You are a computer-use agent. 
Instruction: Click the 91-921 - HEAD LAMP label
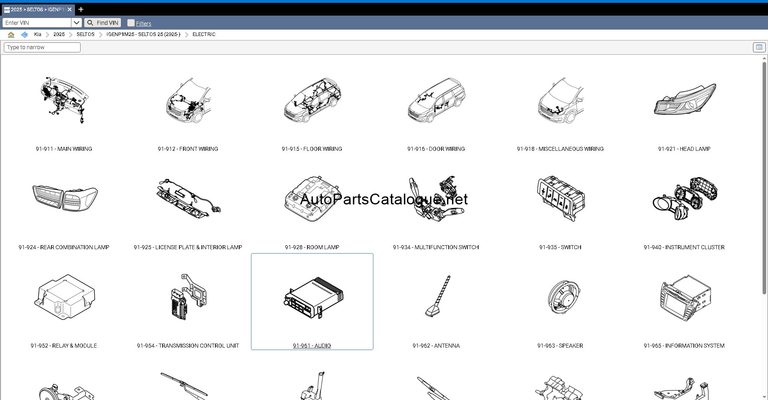pyautogui.click(x=684, y=149)
